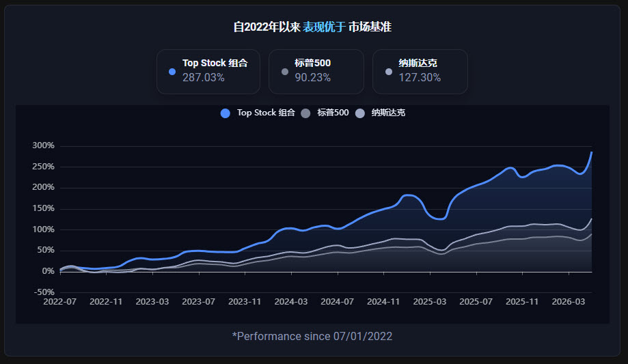Click the -50% y-axis label
The image size is (628, 364).
[44, 292]
